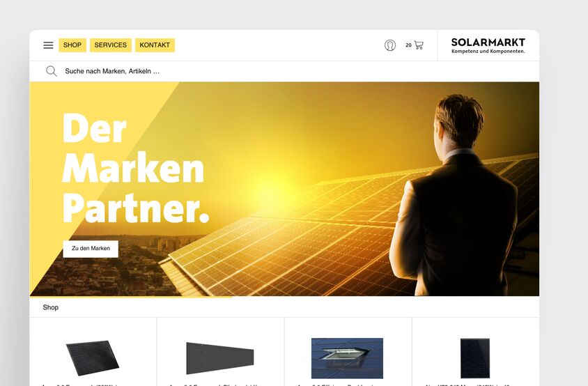Open the user account icon
Viewport: 588px width, 386px height.
coord(390,45)
